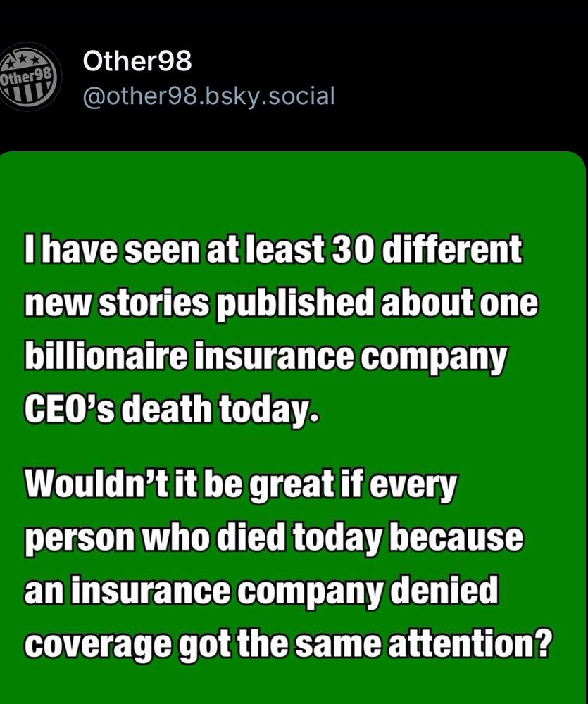Screen dimensions: 588x704
Task: Click the line 'person who died today because'
Action: (273, 537)
